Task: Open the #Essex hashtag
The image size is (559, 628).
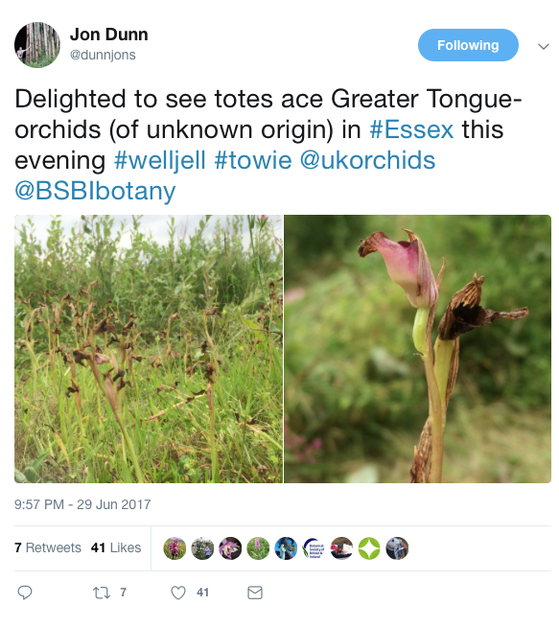Action: point(412,130)
